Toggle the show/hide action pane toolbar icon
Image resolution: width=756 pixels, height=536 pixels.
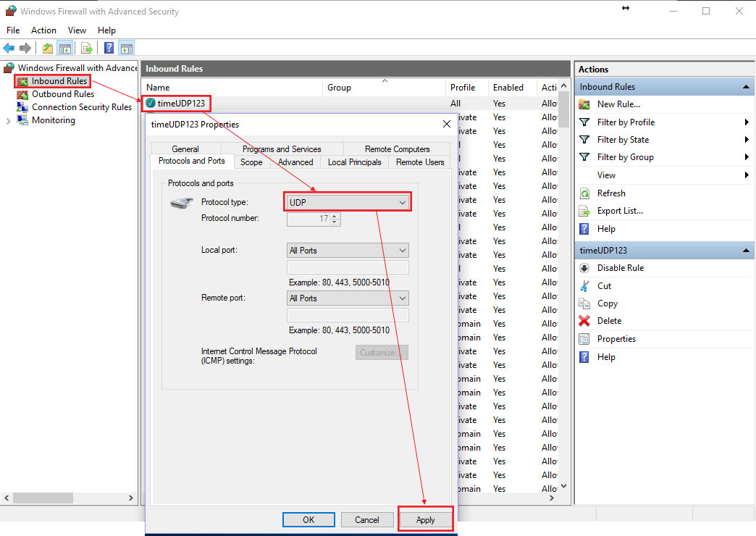click(126, 48)
